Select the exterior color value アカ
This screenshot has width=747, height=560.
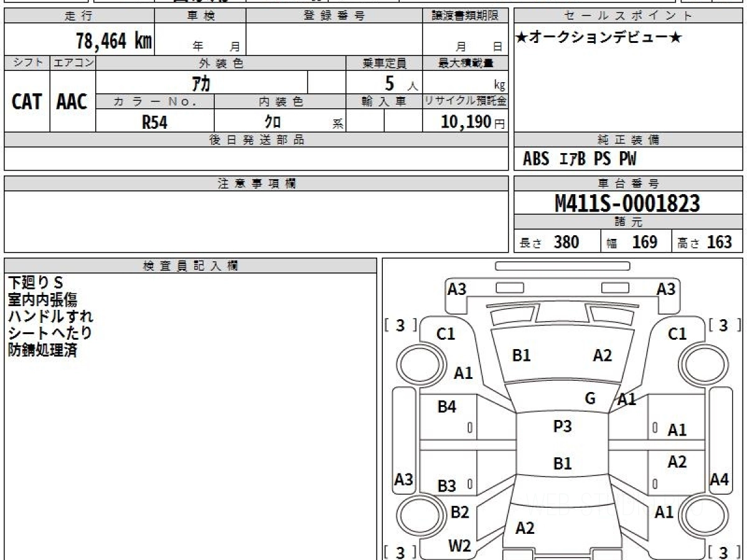pyautogui.click(x=200, y=83)
